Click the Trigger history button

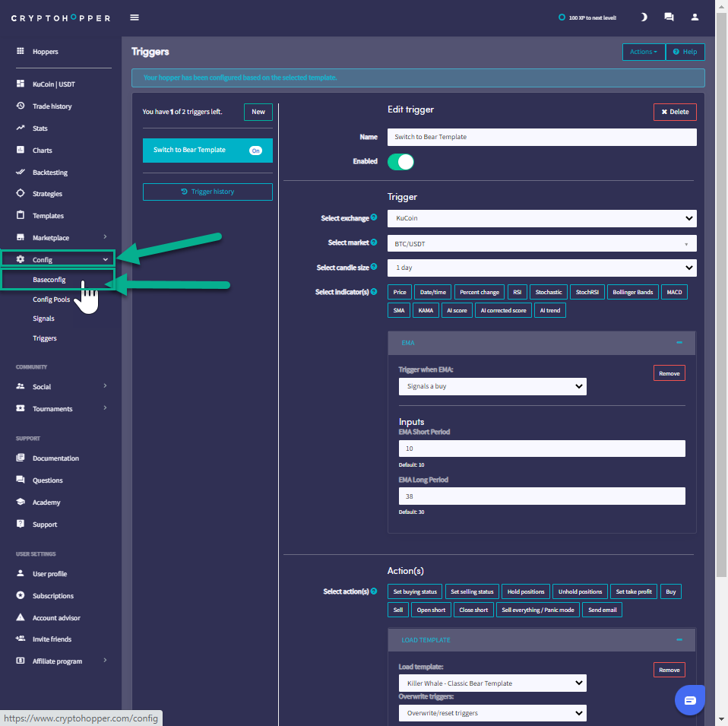click(207, 192)
